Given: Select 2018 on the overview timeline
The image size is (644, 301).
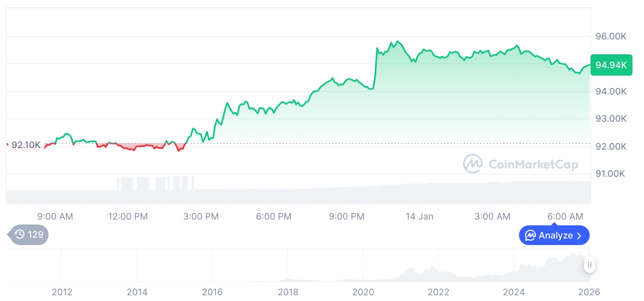Looking at the screenshot, I should point(288,292).
